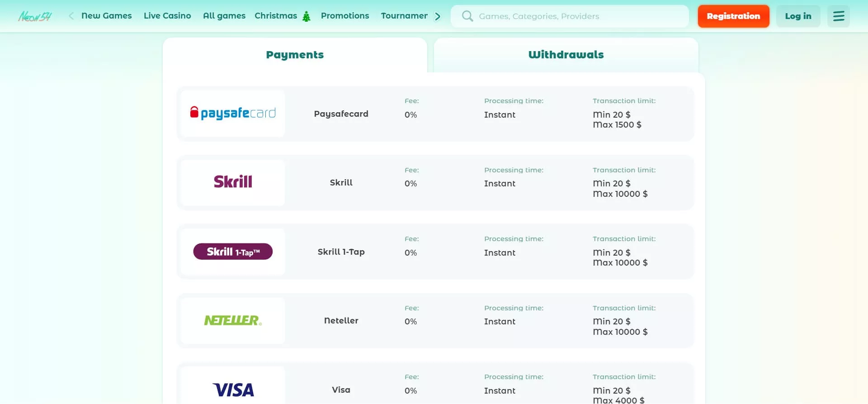Switch to the Withdrawals tab
868x404 pixels.
point(566,55)
